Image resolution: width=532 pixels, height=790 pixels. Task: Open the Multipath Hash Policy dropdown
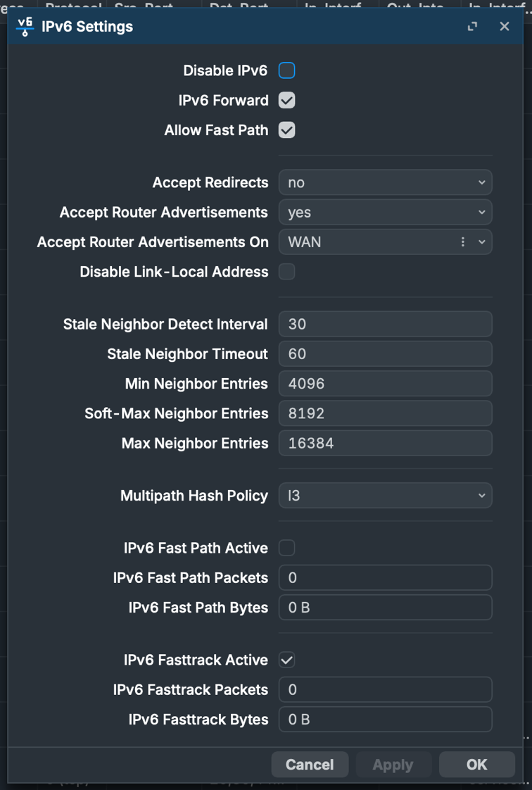386,496
